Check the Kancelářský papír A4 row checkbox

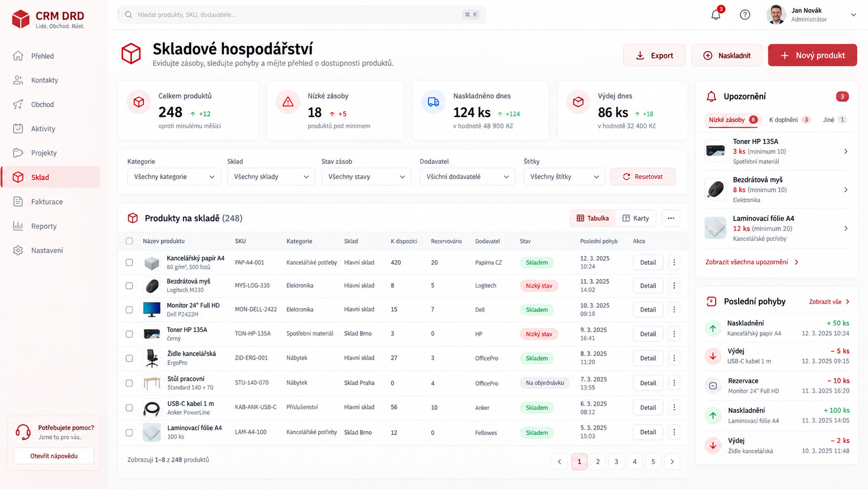129,262
